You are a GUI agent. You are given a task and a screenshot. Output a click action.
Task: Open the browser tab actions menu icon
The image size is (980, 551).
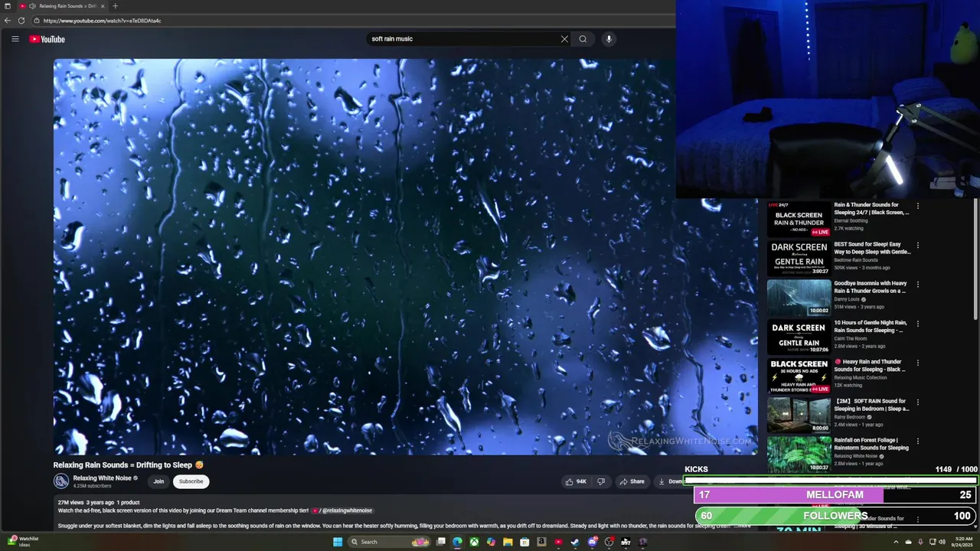tap(8, 6)
